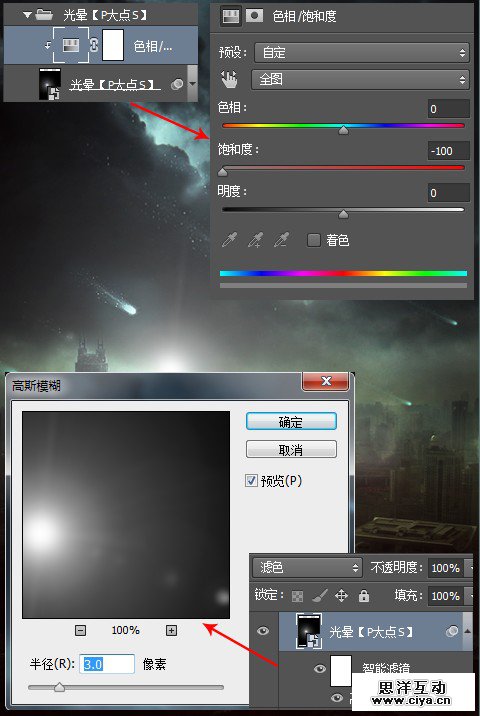Select the 色相/... adjustment layer name
Screen dimensions: 480x716
[x=153, y=46]
